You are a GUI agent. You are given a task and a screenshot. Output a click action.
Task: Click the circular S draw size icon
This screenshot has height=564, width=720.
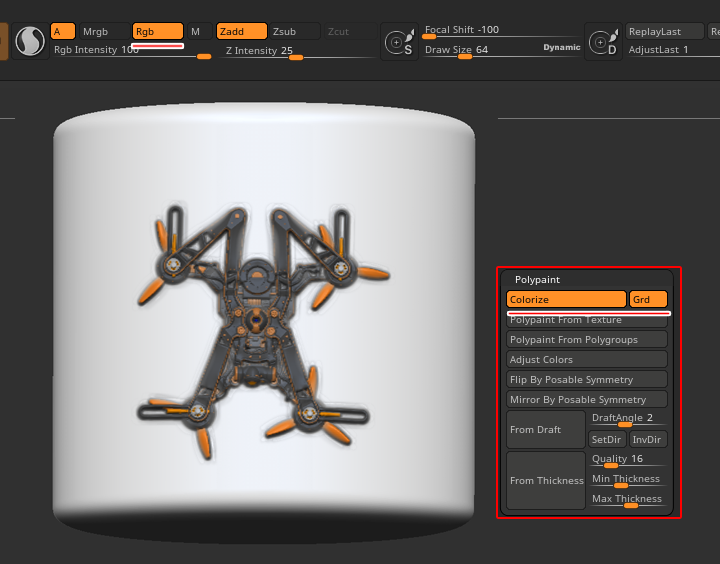tap(400, 43)
